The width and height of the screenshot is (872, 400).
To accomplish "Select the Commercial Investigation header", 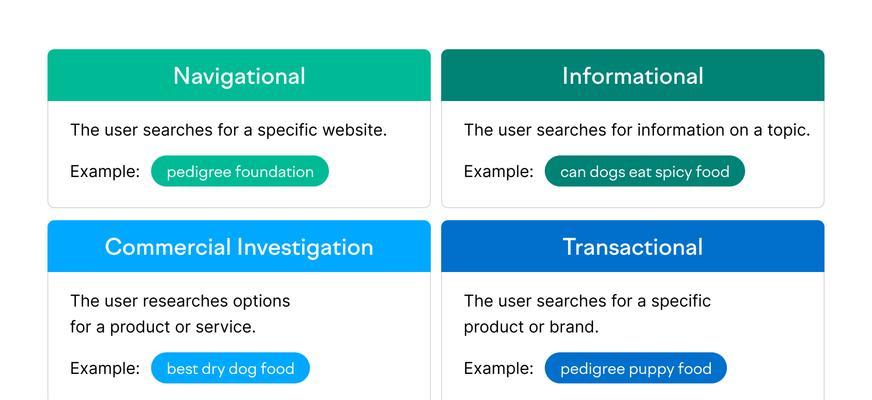I will pos(239,246).
